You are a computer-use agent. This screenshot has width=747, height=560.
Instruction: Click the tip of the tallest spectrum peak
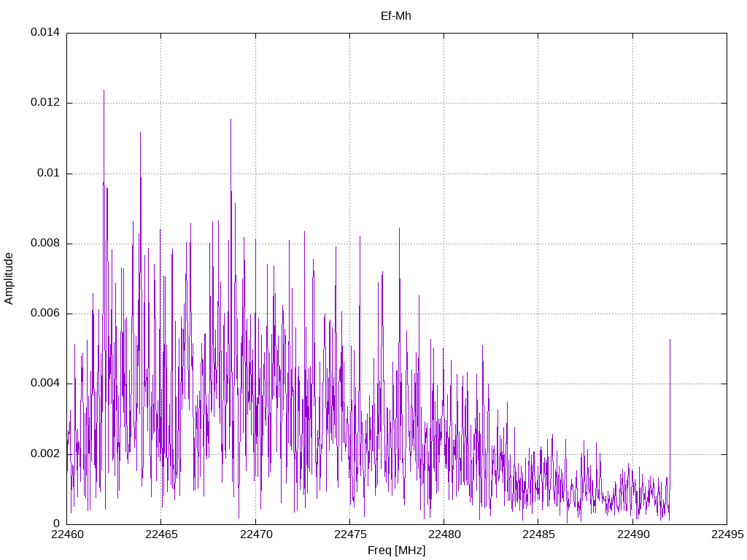(x=104, y=90)
